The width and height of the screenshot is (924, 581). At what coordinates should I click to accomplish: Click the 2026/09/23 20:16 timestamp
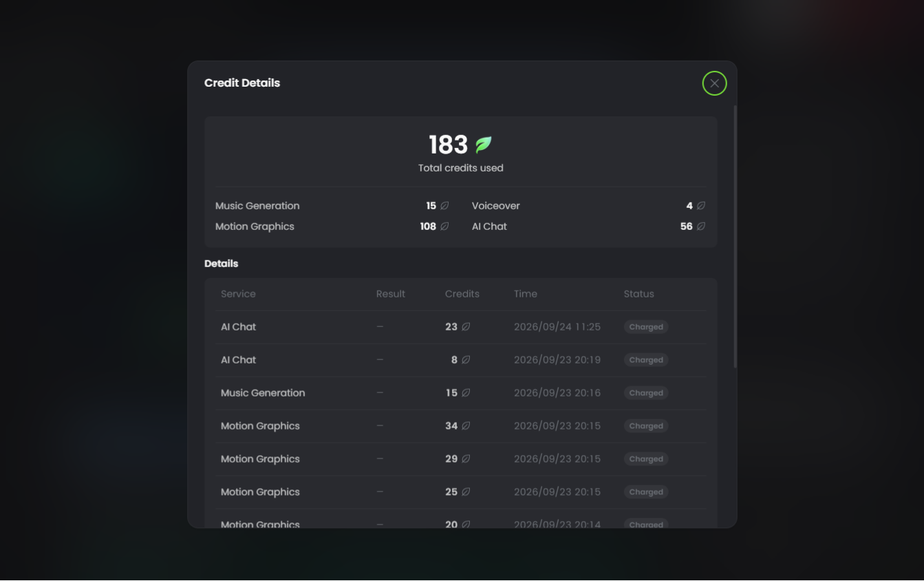(557, 393)
